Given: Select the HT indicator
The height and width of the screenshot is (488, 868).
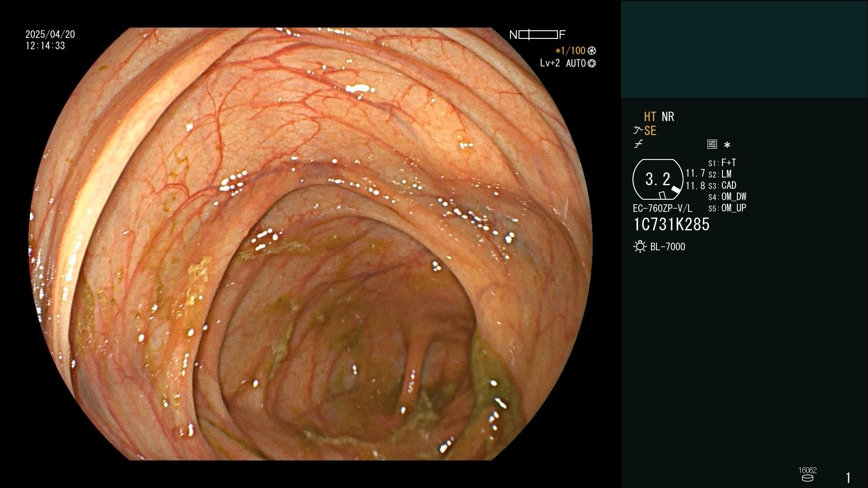Looking at the screenshot, I should [650, 117].
